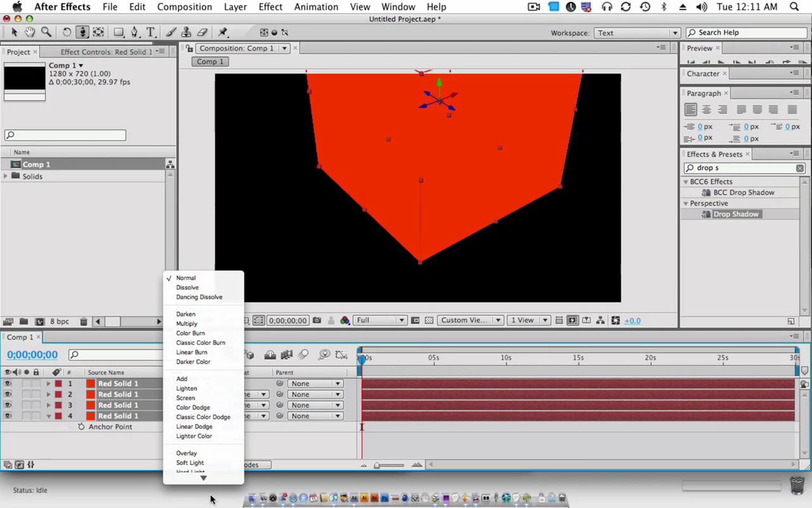Select the Horizontal Type tool
This screenshot has height=508, width=812.
(x=151, y=33)
